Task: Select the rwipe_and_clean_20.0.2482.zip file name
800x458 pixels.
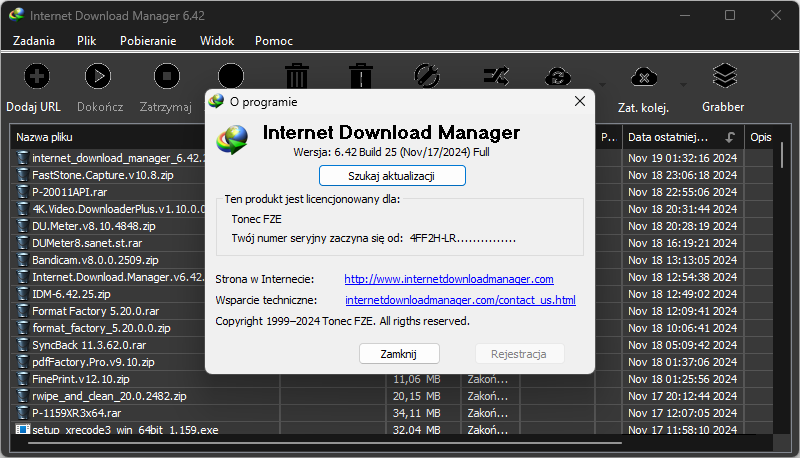Action: [x=109, y=396]
